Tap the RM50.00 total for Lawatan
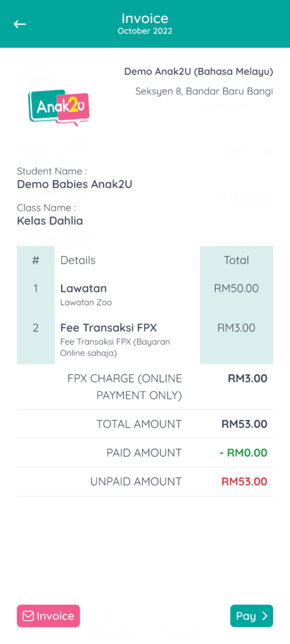290x644 pixels. [237, 288]
